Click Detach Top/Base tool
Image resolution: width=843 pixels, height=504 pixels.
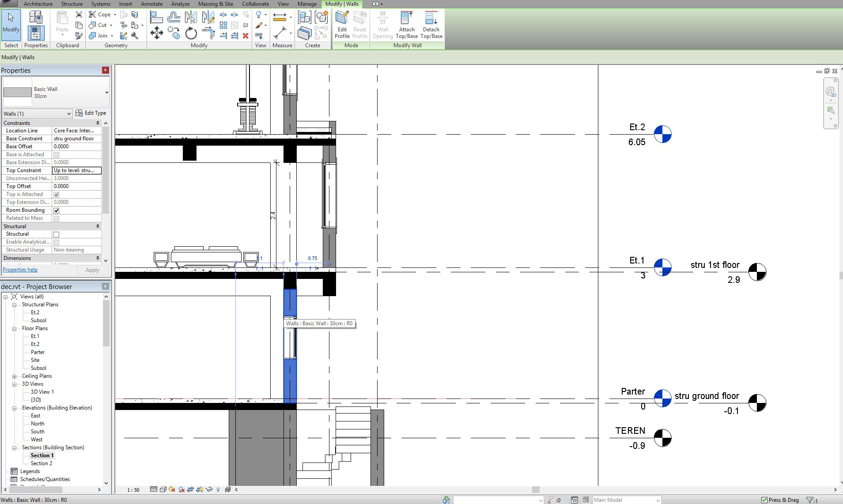[x=431, y=25]
